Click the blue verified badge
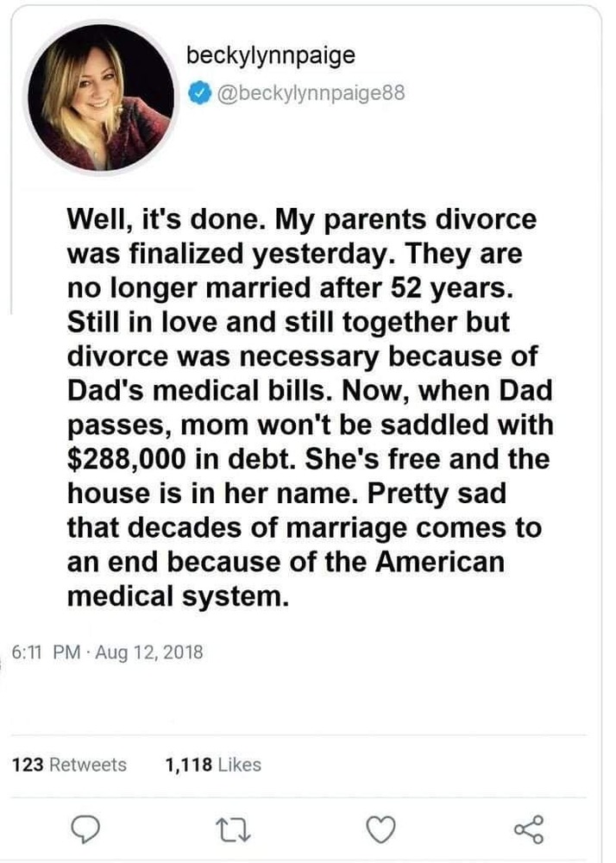Viewport: 616px width, 863px height. coord(197,91)
